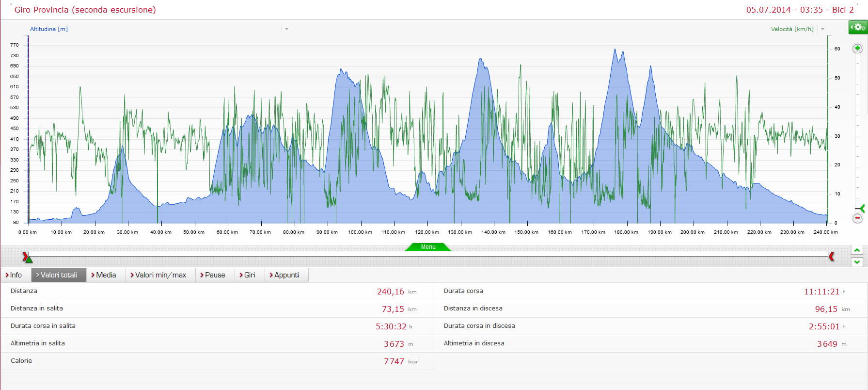The height and width of the screenshot is (390, 868).
Task: Click the Altimetria in discesa value 3649
Action: (x=827, y=344)
